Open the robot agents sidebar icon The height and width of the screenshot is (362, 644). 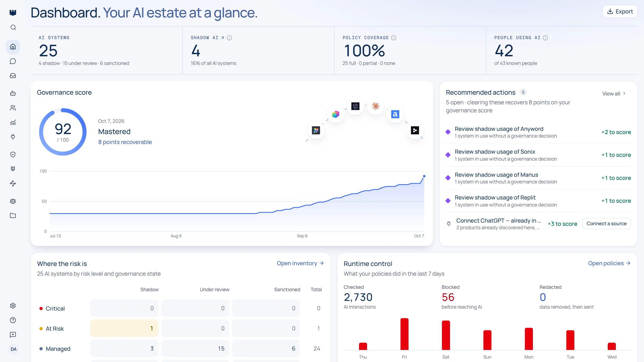pos(13,93)
